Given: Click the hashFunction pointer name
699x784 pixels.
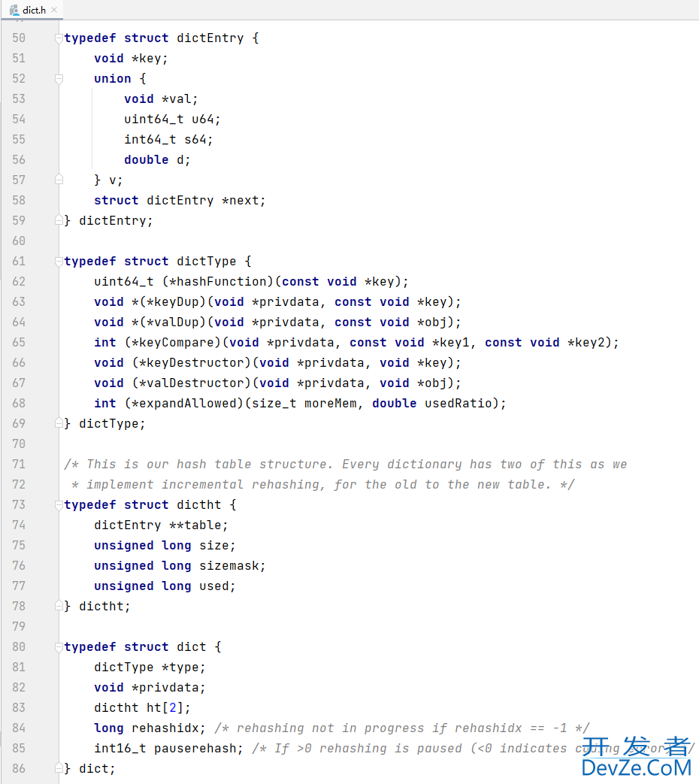Looking at the screenshot, I should [x=222, y=281].
